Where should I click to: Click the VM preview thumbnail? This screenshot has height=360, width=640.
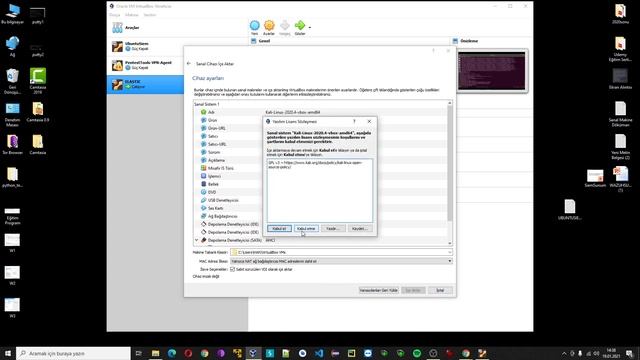tap(492, 71)
